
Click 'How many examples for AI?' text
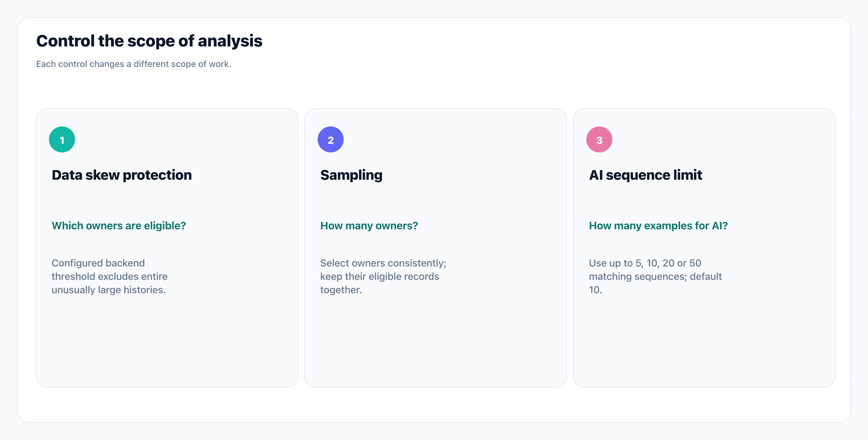point(658,225)
